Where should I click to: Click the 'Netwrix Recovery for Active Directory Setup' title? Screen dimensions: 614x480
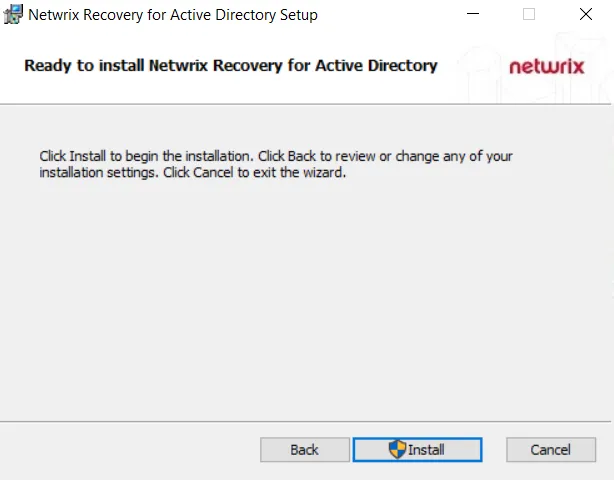pyautogui.click(x=173, y=15)
